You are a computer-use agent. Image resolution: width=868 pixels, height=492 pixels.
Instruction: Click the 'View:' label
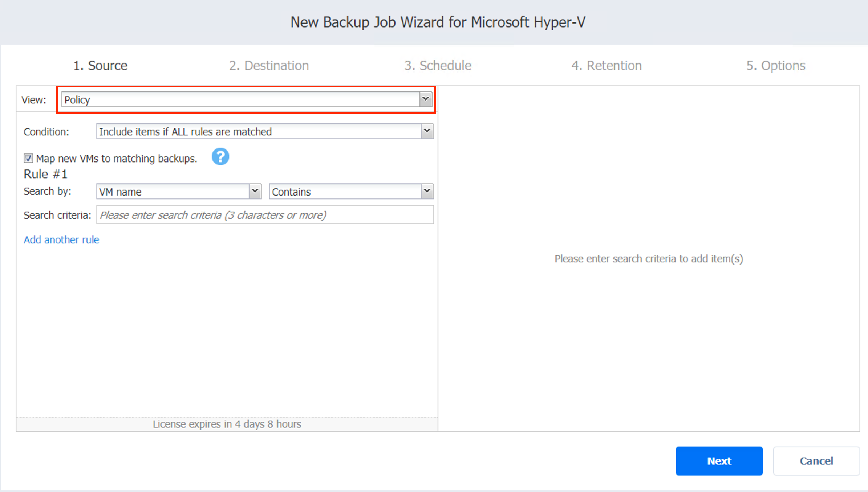pyautogui.click(x=34, y=100)
